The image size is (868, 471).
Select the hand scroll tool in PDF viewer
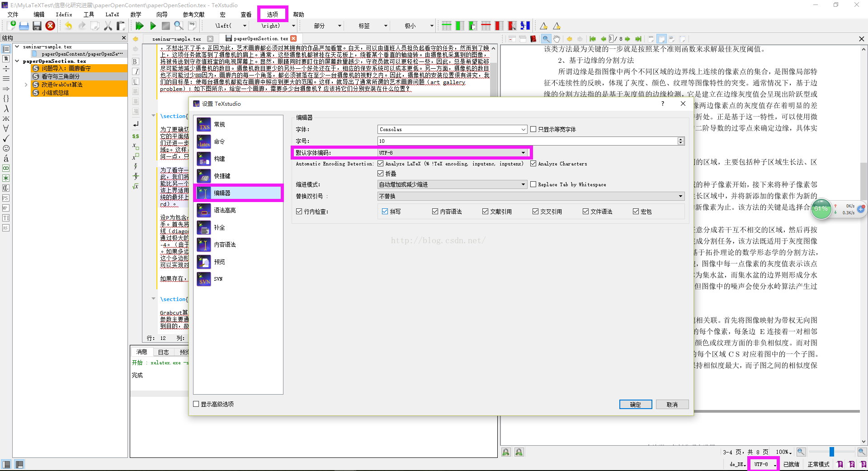click(557, 39)
